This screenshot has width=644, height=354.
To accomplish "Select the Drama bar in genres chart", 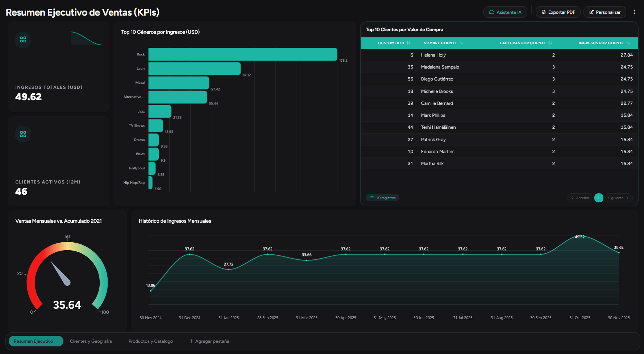I will [x=154, y=140].
